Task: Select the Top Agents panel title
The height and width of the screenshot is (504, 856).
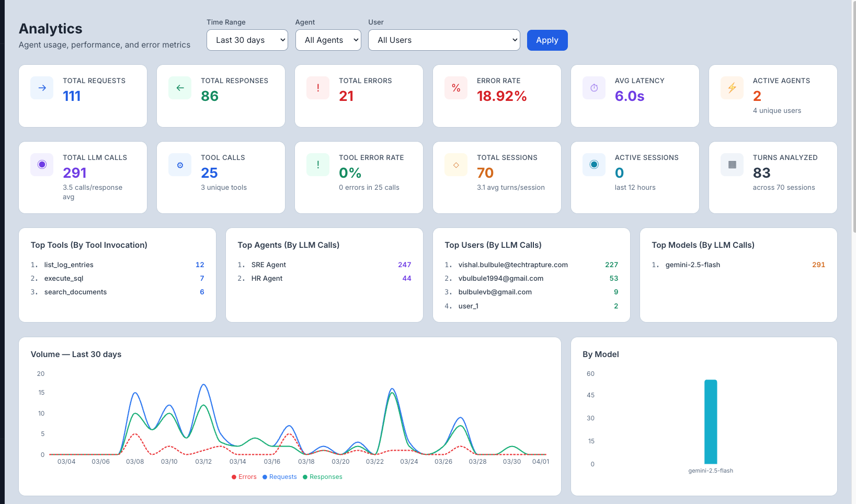Action: point(289,245)
